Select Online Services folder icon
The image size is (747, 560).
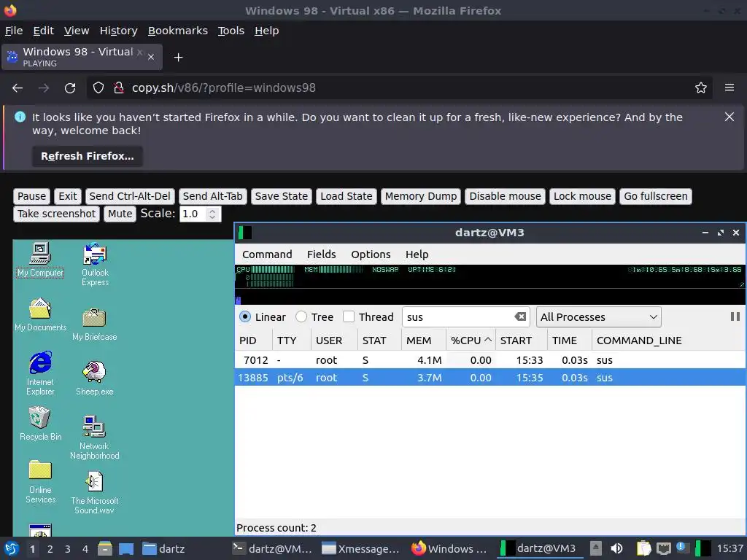[x=41, y=482]
